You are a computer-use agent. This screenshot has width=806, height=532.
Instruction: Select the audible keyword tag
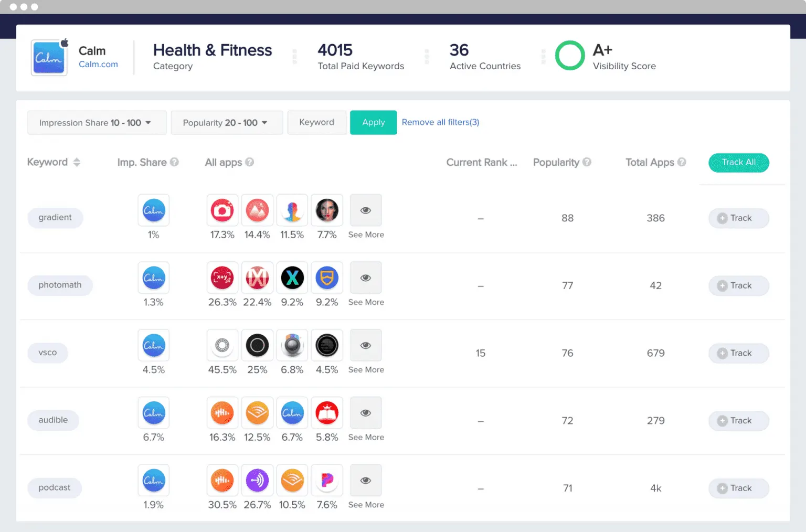pyautogui.click(x=53, y=420)
